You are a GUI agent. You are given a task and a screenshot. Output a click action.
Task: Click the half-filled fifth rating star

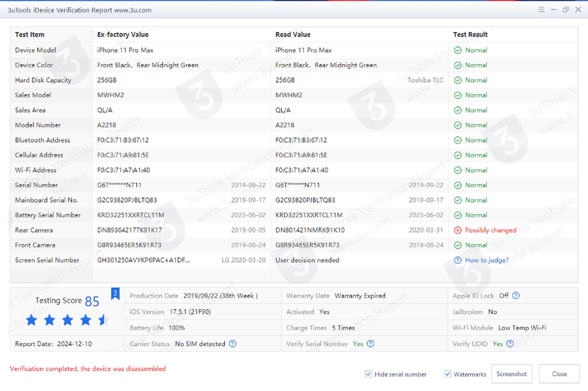point(103,320)
